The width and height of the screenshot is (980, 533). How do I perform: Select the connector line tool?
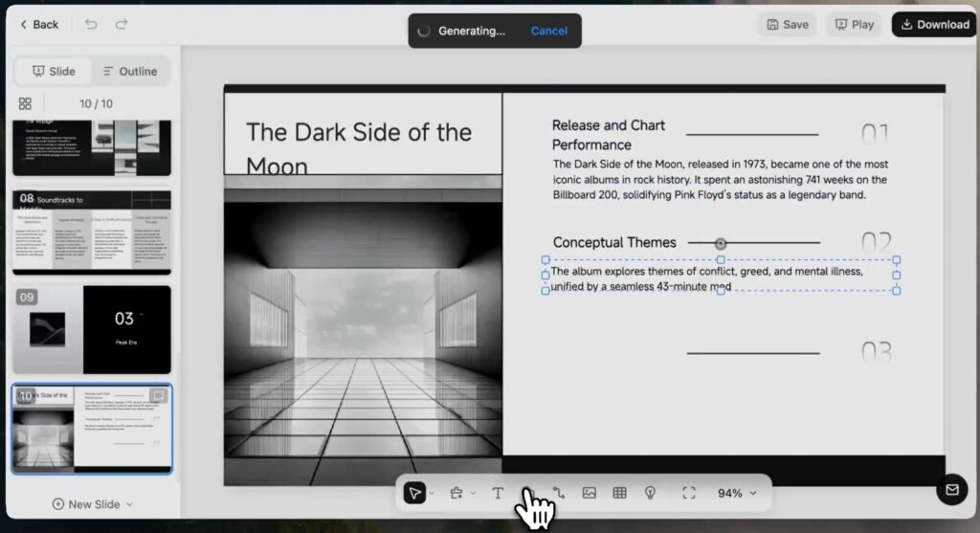(559, 493)
